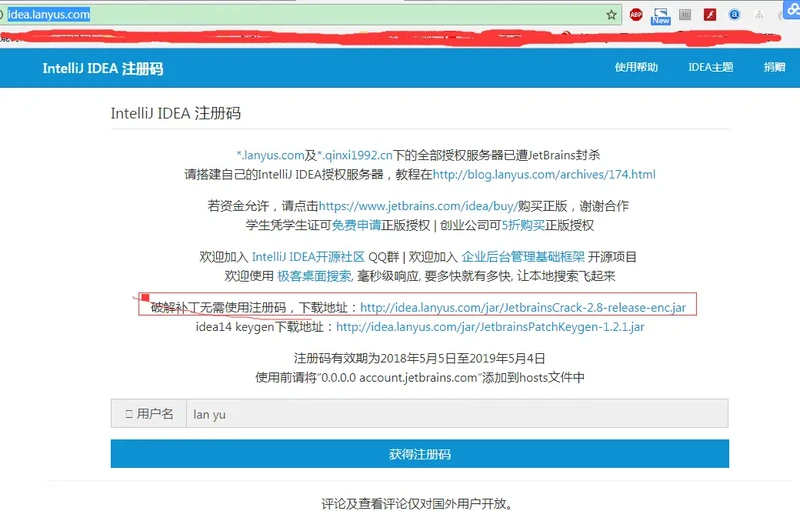The image size is (800, 511).
Task: Open the Adblock Plus extension icon
Action: (636, 15)
